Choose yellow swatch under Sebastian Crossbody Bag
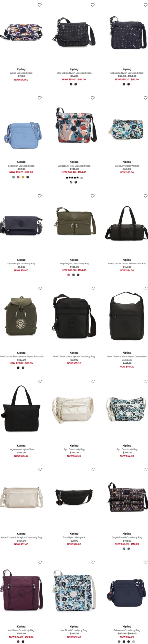 pyautogui.click(x=23, y=177)
